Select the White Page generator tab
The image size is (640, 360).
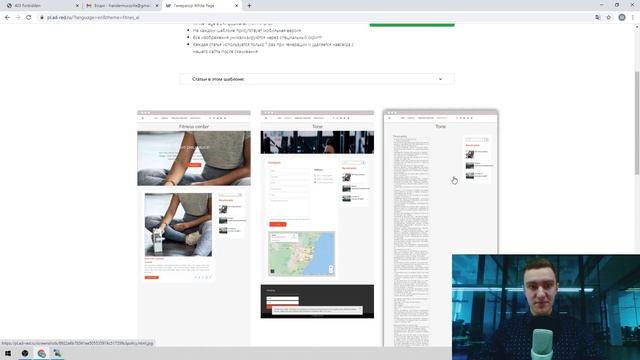pyautogui.click(x=202, y=6)
